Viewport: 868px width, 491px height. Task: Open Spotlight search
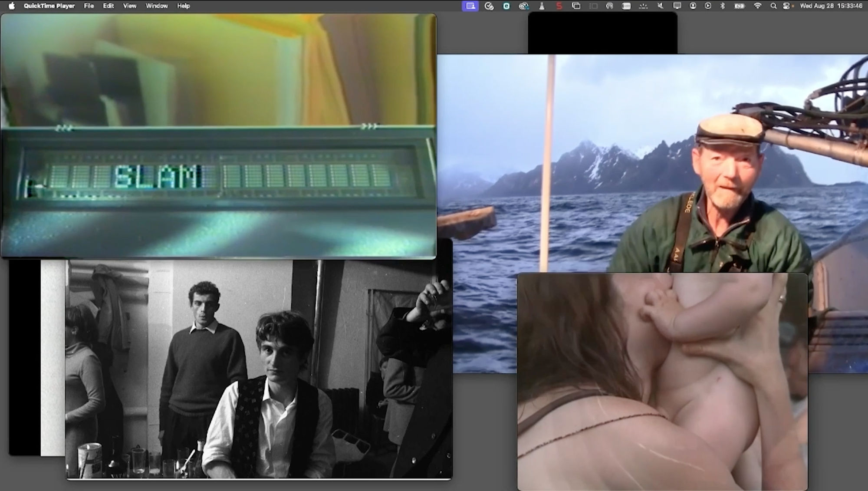click(773, 6)
